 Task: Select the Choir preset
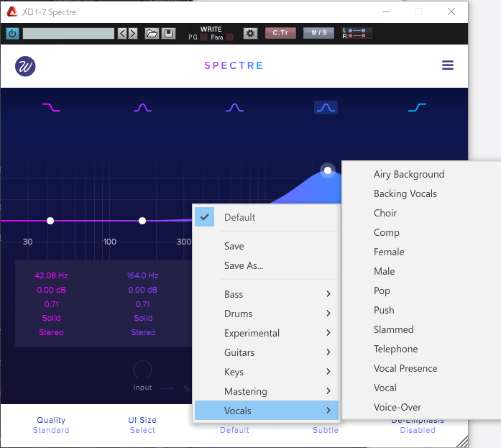point(422,213)
